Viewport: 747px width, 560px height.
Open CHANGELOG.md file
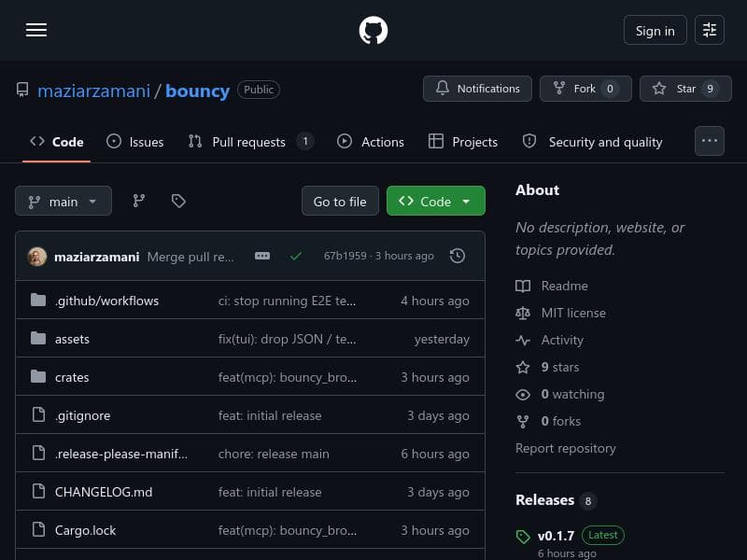(104, 492)
